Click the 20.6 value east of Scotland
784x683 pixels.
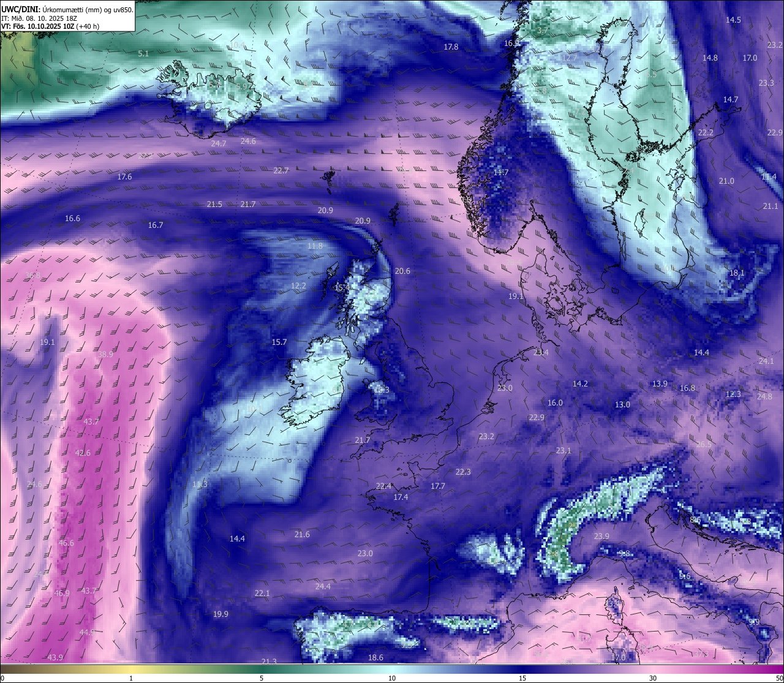(402, 271)
